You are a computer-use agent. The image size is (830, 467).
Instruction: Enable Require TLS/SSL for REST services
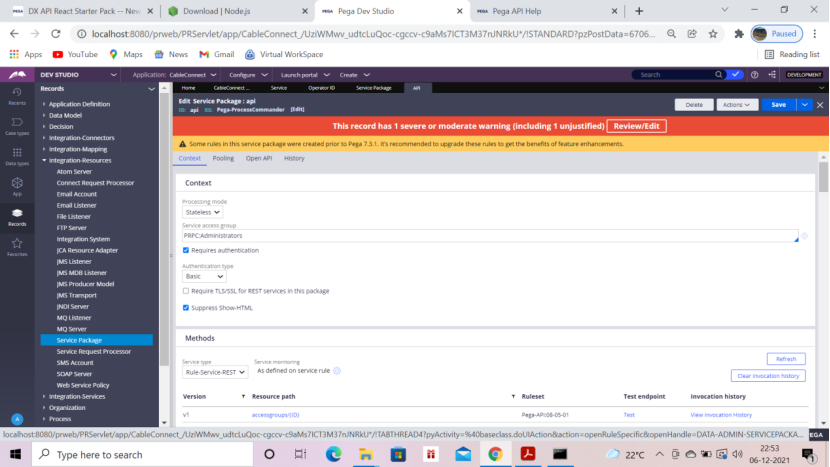[x=186, y=291]
